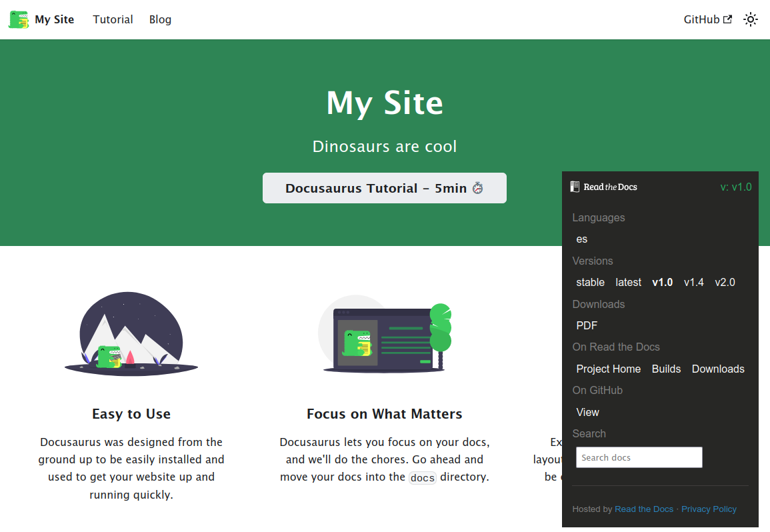Viewport: 770px width, 532px height.
Task: Click the My Site hero heading
Action: [385, 103]
